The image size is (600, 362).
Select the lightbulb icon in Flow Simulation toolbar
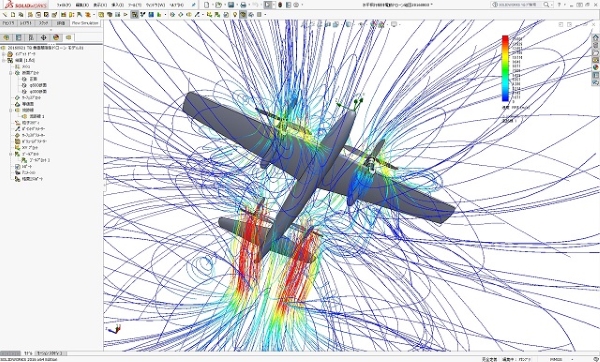tap(235, 15)
